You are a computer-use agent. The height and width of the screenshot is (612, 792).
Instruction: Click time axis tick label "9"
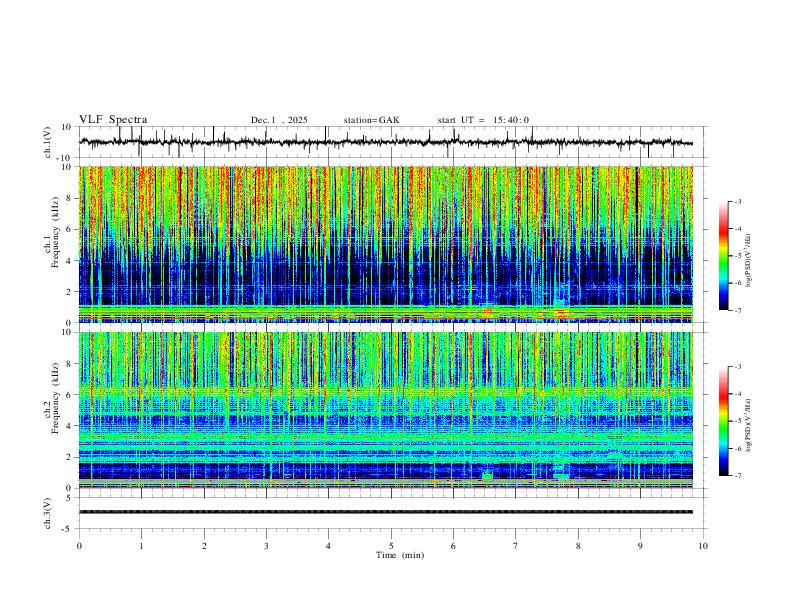pyautogui.click(x=640, y=546)
